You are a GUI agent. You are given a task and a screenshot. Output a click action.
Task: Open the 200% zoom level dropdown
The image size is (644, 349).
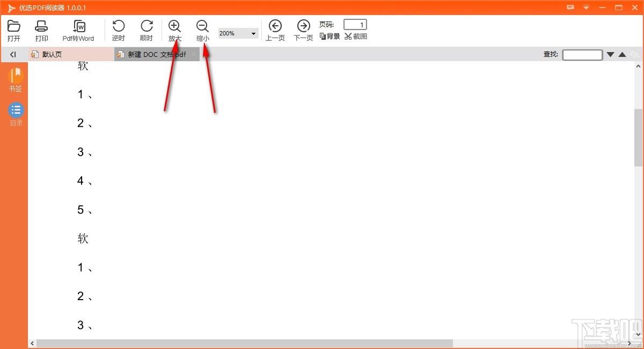tap(238, 33)
